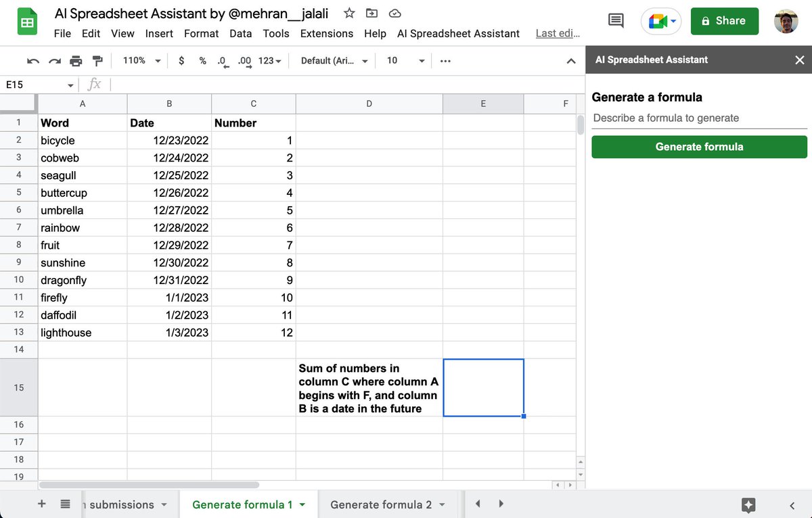812x518 pixels.
Task: Select column D header
Action: [369, 103]
